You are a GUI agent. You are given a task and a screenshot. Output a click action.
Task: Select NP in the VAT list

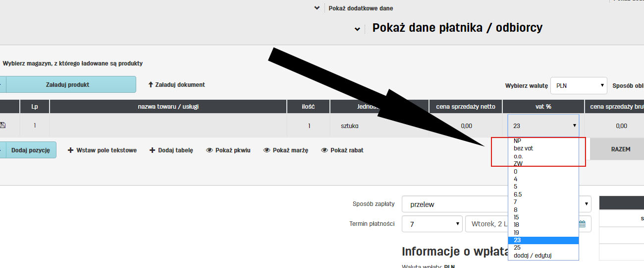click(518, 140)
